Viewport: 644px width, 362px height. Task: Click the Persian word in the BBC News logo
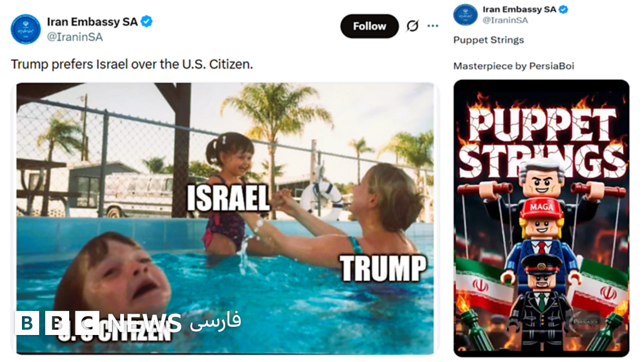tap(216, 321)
